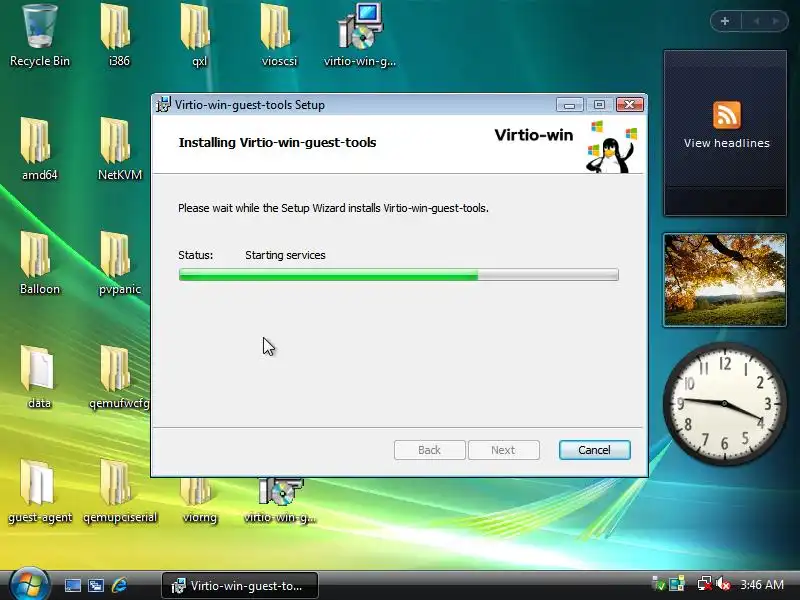Viewport: 800px width, 600px height.
Task: Select the qxl folder icon
Action: coord(199,36)
